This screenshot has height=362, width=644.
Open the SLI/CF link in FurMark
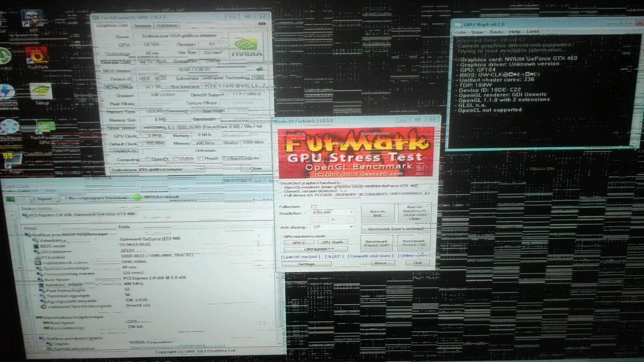pos(334,256)
